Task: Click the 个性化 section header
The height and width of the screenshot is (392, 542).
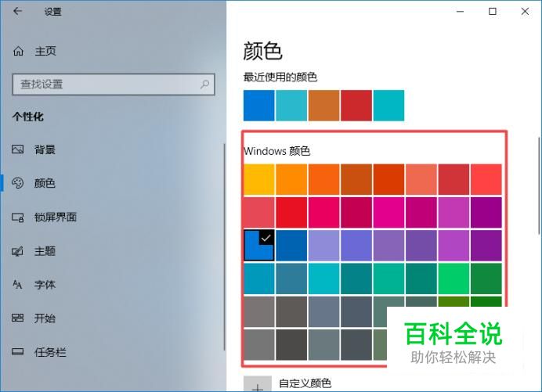Action: pos(28,117)
